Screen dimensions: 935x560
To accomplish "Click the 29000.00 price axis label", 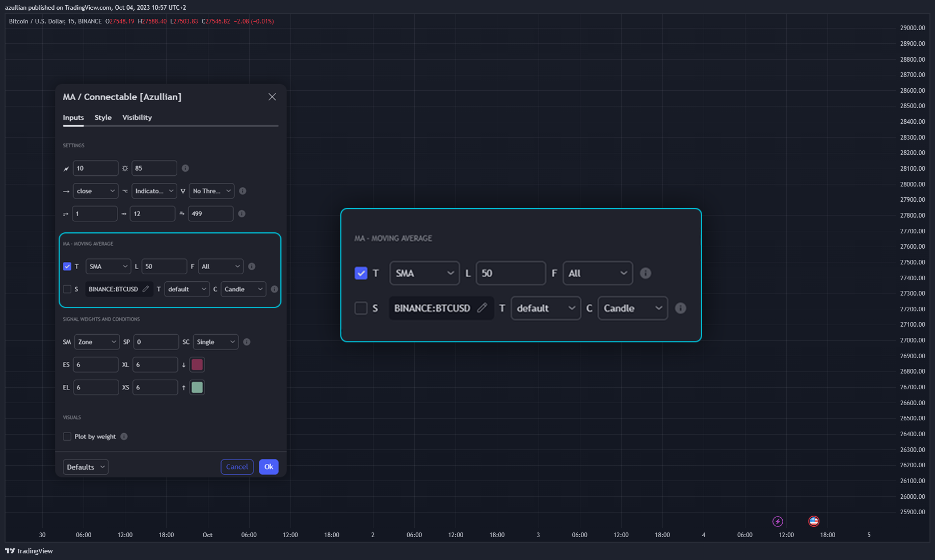I will click(912, 28).
